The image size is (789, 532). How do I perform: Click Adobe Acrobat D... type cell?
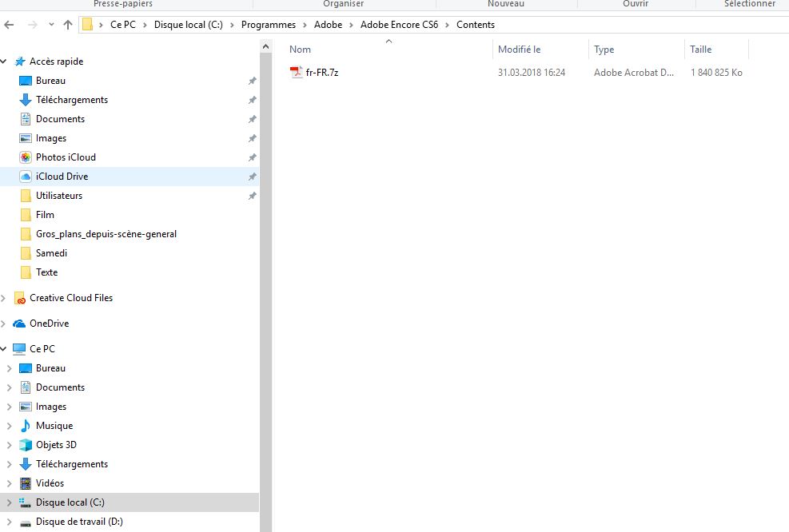pyautogui.click(x=633, y=73)
